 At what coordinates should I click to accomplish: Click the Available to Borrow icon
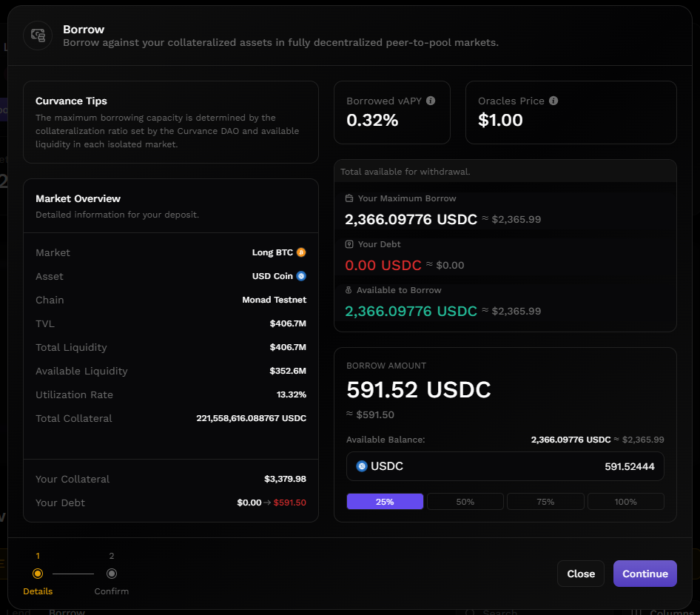click(349, 290)
